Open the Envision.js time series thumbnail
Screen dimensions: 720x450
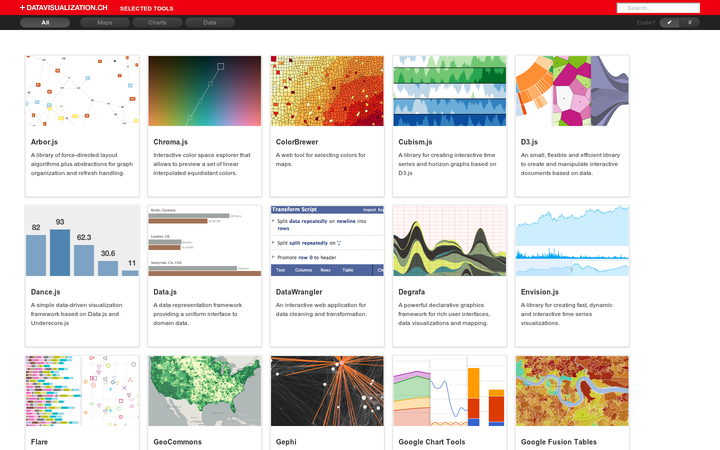pos(572,241)
